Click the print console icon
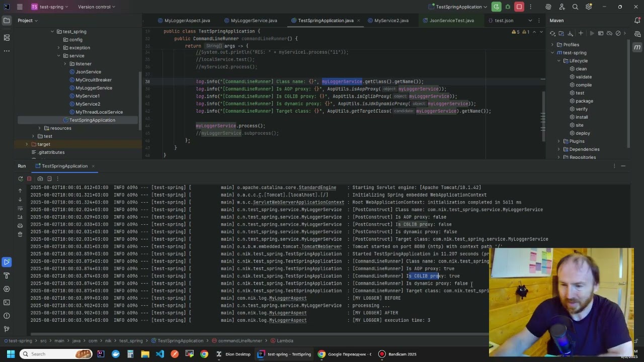 point(20,226)
